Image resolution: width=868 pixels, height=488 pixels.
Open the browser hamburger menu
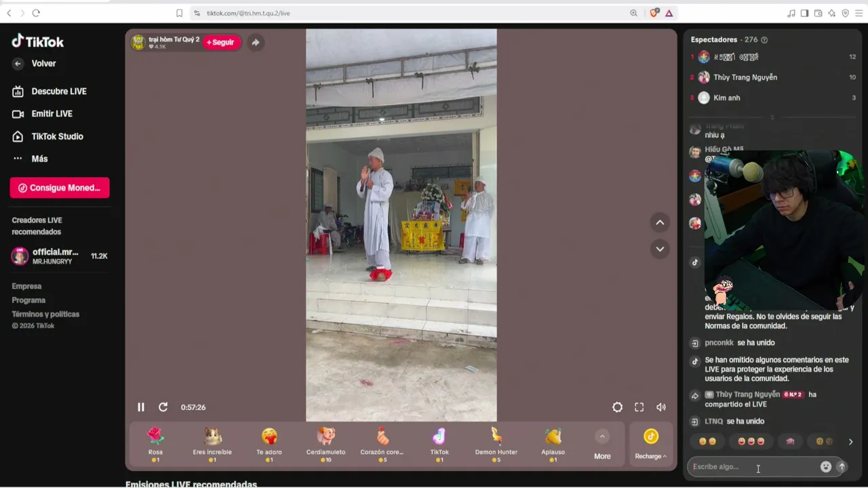[858, 13]
